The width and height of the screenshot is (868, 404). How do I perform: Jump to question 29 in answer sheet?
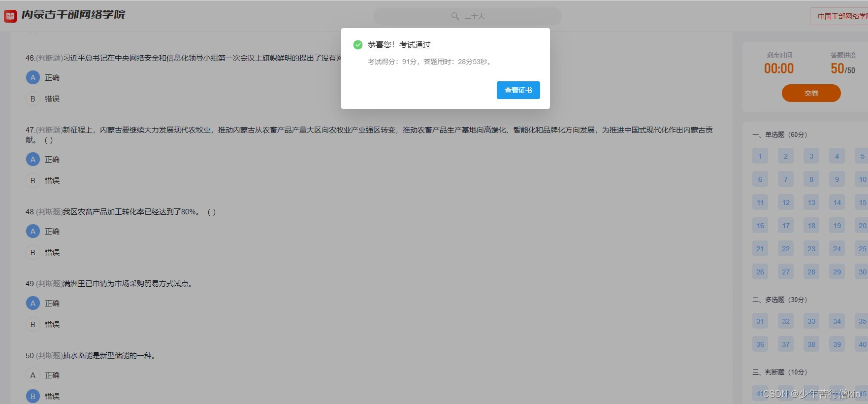837,272
